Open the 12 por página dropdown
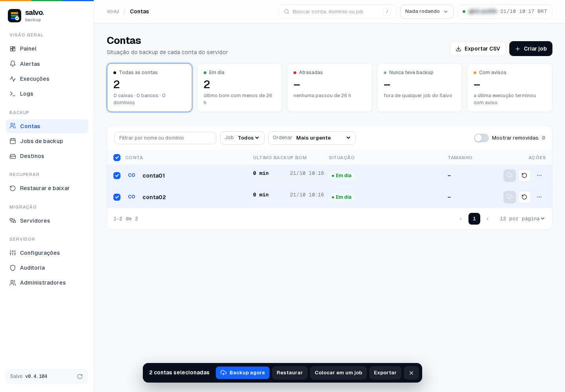Screen dimensions: 565x392 [x=522, y=219]
